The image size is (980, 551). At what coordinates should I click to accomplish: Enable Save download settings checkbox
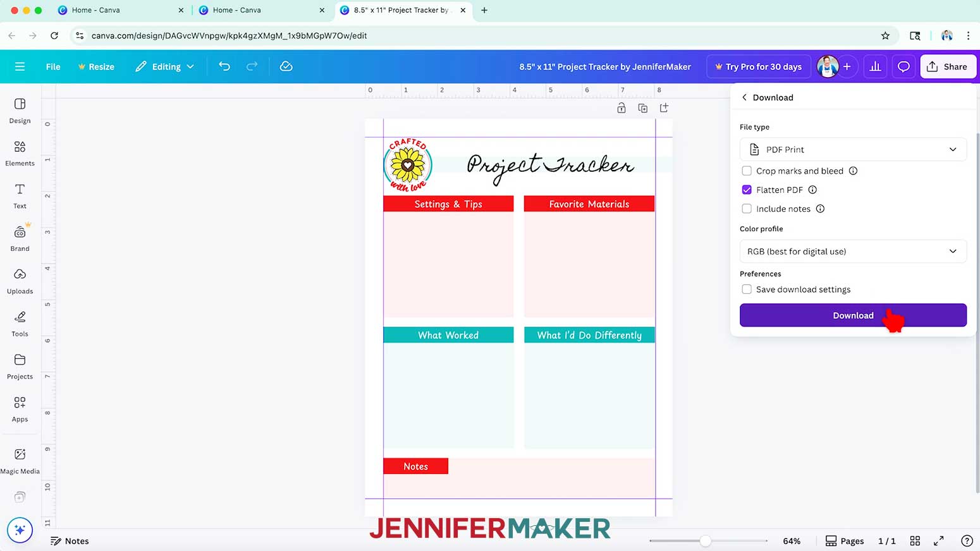(747, 289)
